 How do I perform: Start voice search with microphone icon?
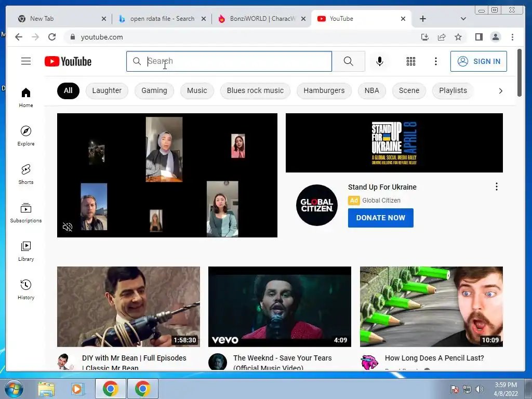[x=380, y=61]
